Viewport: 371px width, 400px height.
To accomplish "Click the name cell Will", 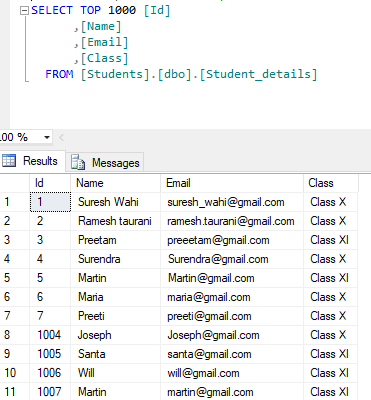I will (x=115, y=373).
